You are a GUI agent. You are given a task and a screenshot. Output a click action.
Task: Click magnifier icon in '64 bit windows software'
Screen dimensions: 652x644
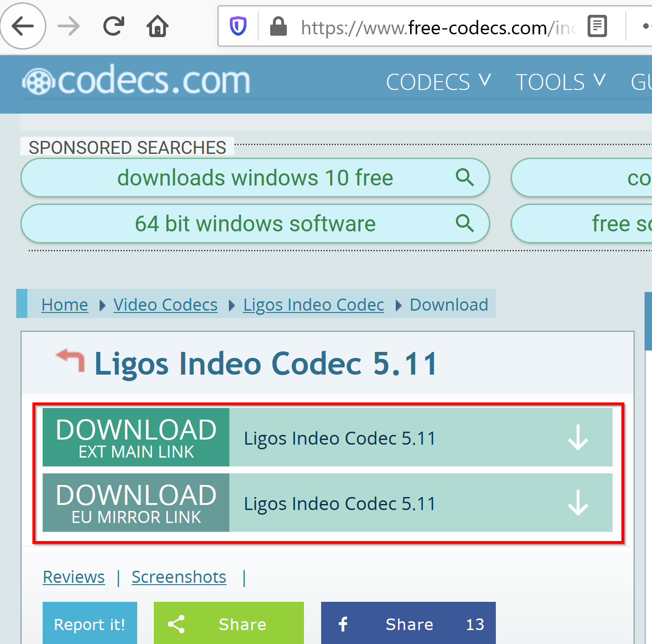click(x=465, y=223)
